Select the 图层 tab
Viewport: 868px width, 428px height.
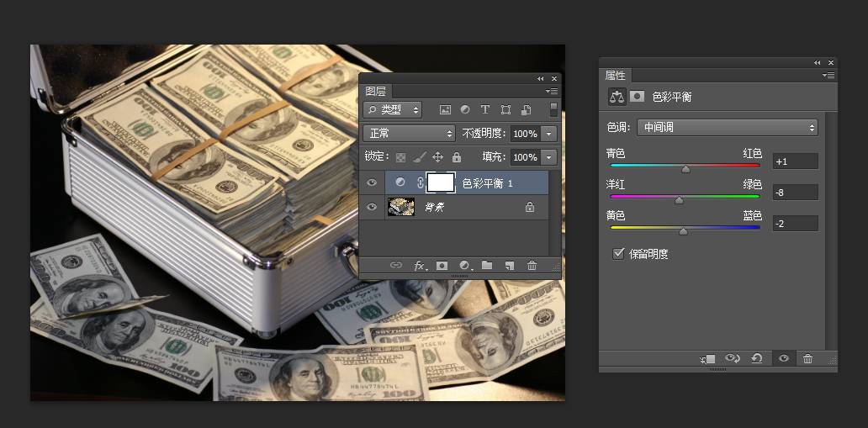click(376, 92)
